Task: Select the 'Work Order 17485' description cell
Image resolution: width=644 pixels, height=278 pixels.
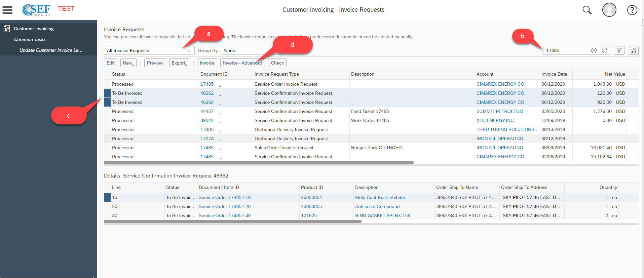Action: click(412, 120)
